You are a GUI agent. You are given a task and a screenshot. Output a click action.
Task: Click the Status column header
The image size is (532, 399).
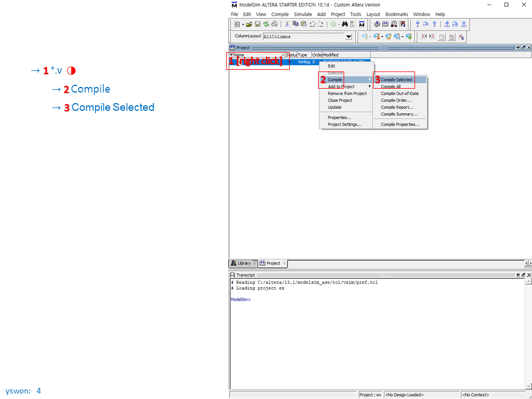[x=291, y=55]
